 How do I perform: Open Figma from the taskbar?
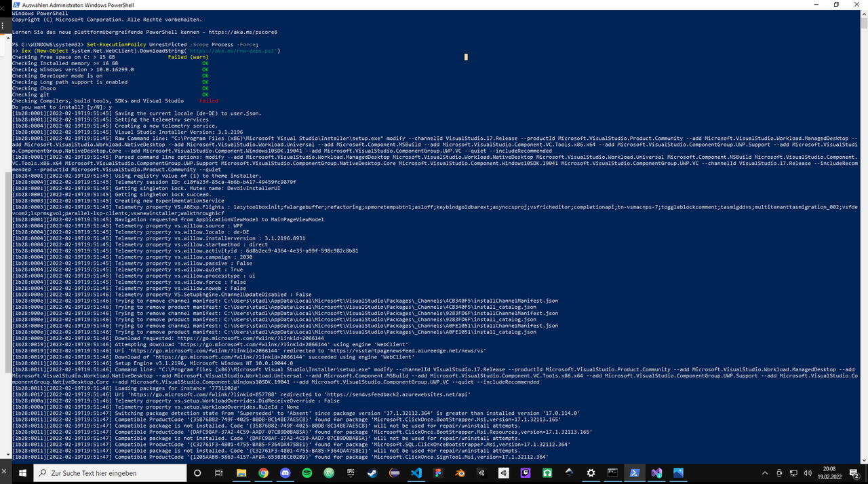[437, 472]
